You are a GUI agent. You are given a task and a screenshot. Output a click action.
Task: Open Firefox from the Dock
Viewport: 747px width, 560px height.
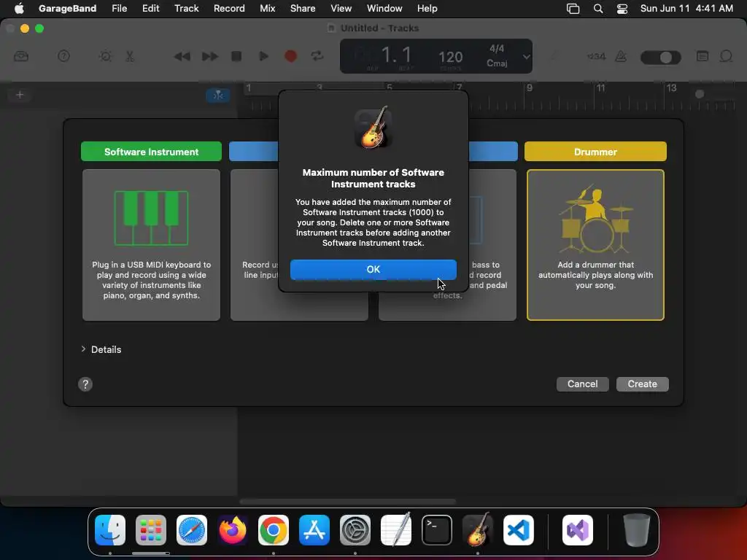coord(233,530)
